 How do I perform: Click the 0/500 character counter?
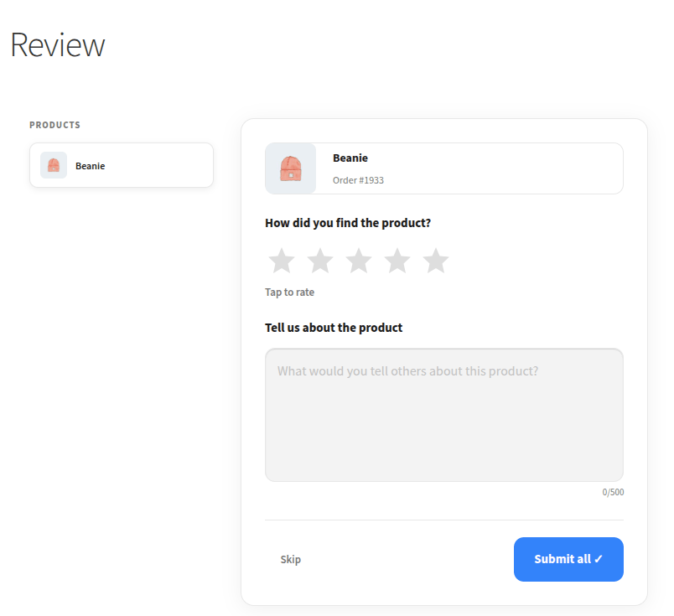click(x=613, y=492)
